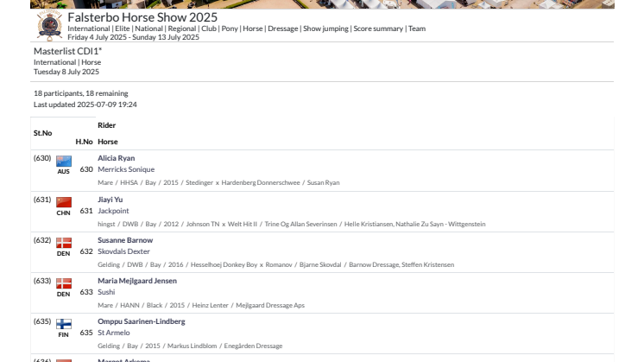Open rider Omppu Saarinen-Lindberg's page
The width and height of the screenshot is (644, 362).
click(142, 321)
